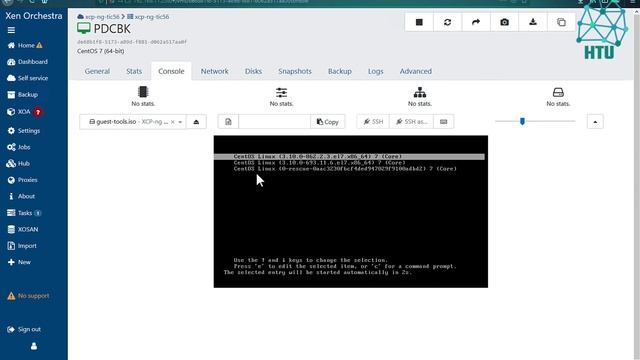Clear the guest-tools.iso selection
Image resolution: width=640 pixels, height=360 pixels.
pyautogui.click(x=173, y=122)
